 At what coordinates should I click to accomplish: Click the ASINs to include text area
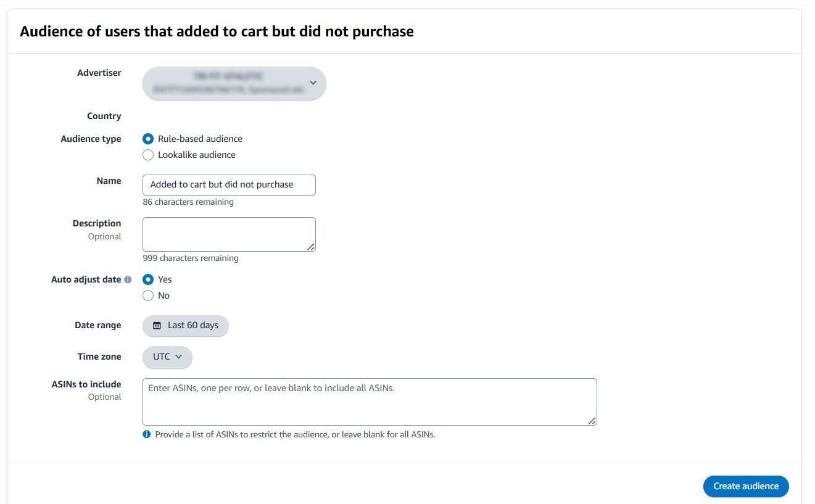tap(370, 400)
